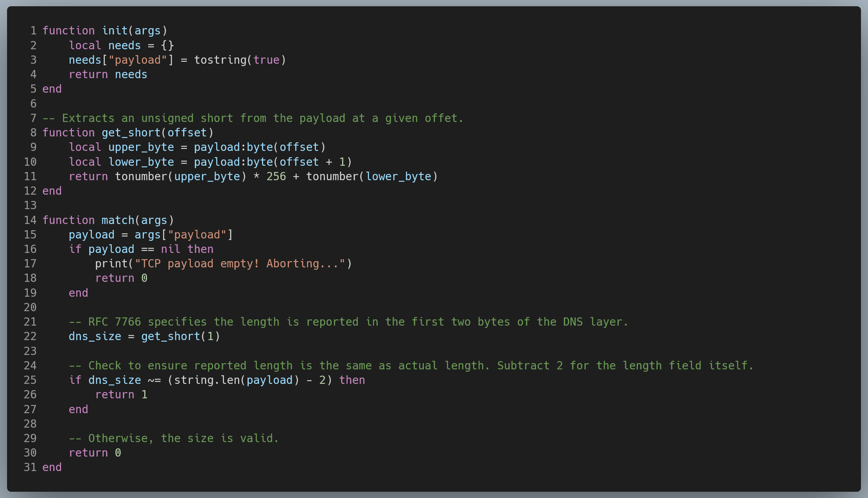This screenshot has width=868, height=498.
Task: Click line number 31 in the gutter
Action: click(x=30, y=467)
